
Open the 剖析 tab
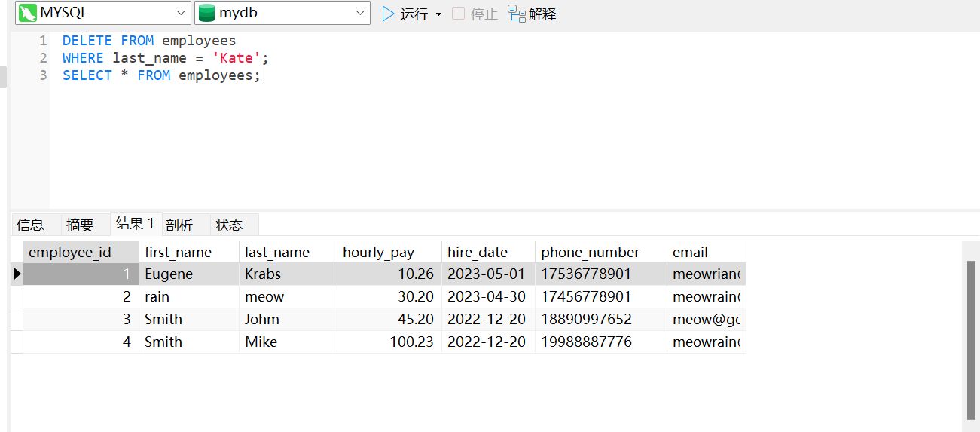pos(179,225)
